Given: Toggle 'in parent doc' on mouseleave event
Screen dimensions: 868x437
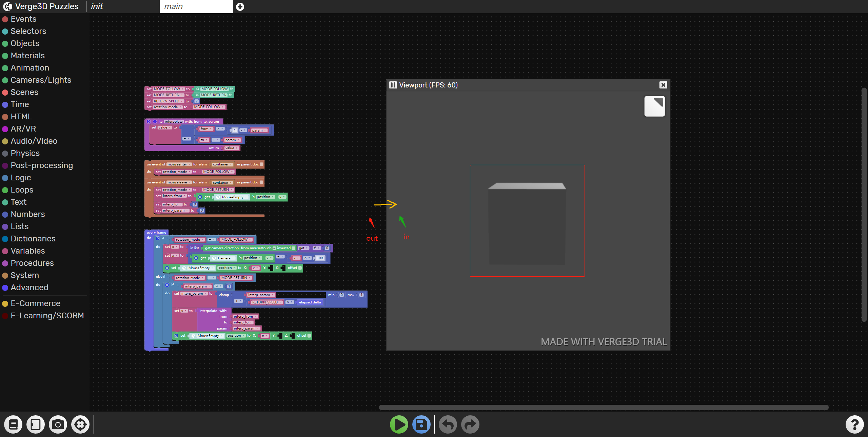Looking at the screenshot, I should pos(261,182).
